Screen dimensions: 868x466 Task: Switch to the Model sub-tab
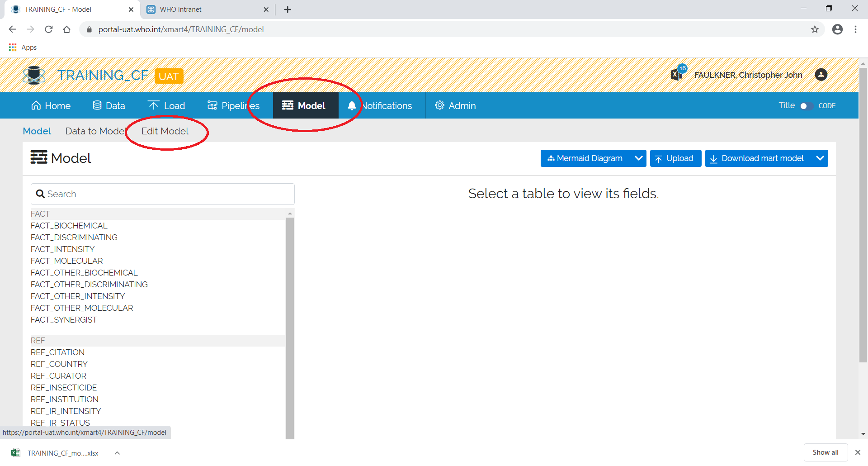coord(37,131)
